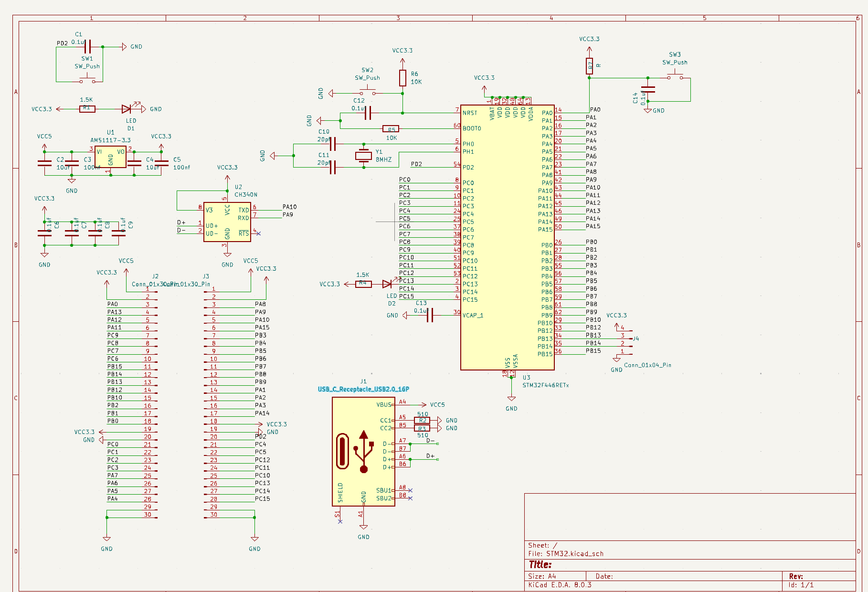Select LED D1 diode symbol

click(127, 109)
